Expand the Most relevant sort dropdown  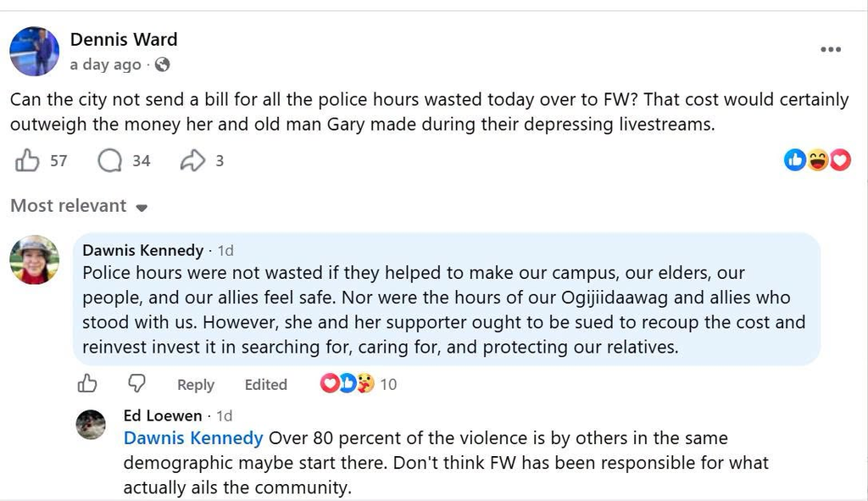[79, 206]
